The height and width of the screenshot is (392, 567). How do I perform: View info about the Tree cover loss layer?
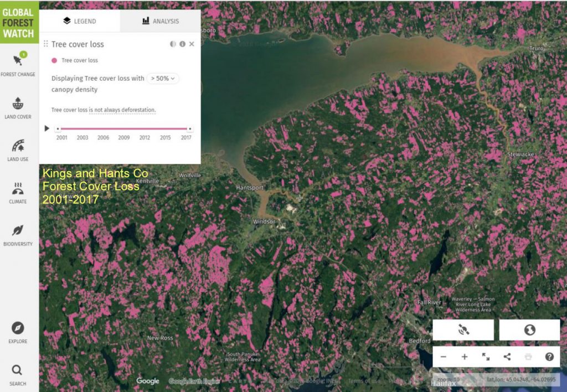pyautogui.click(x=182, y=44)
